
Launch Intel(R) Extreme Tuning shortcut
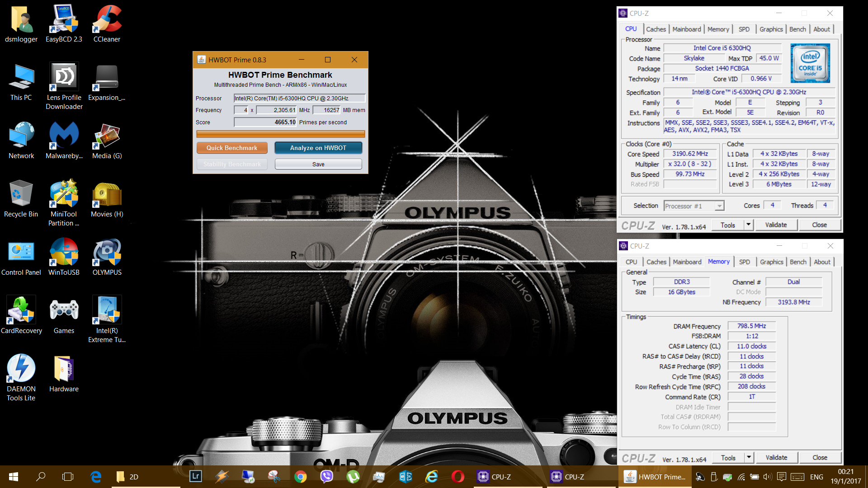[107, 320]
